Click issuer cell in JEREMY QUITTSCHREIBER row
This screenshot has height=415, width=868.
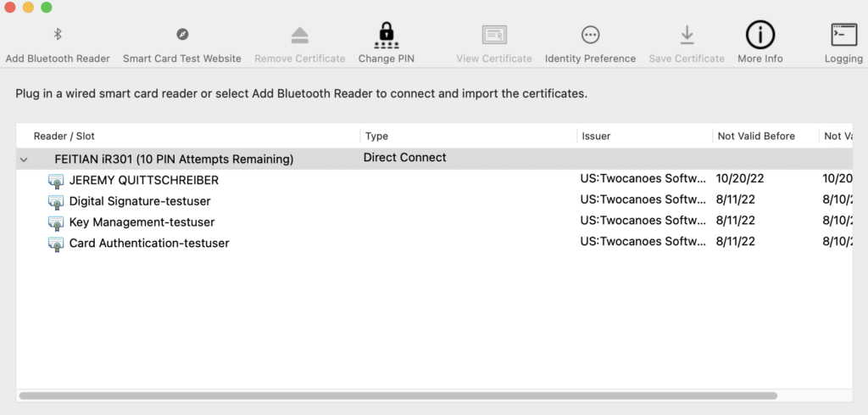(x=643, y=179)
